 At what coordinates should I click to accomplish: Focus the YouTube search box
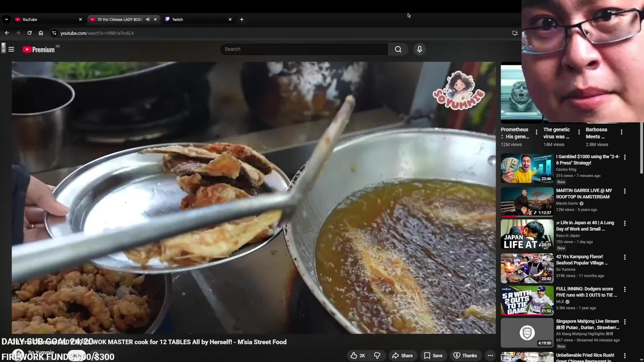tap(304, 49)
